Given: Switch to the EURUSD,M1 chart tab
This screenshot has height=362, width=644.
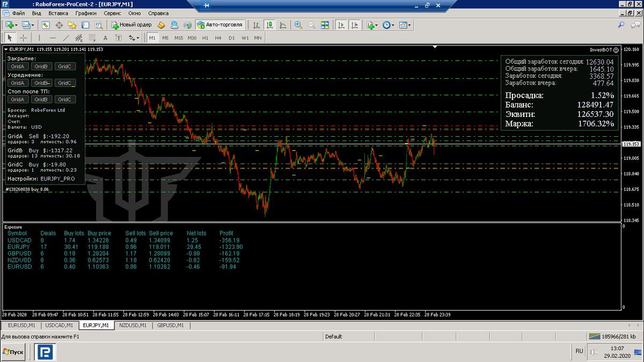Looking at the screenshot, I should (21, 325).
